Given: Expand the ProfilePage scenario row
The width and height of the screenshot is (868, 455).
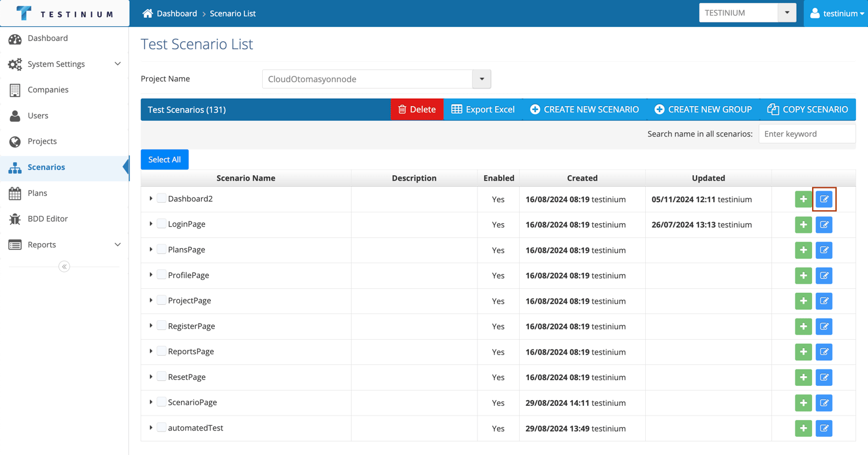Looking at the screenshot, I should point(151,275).
